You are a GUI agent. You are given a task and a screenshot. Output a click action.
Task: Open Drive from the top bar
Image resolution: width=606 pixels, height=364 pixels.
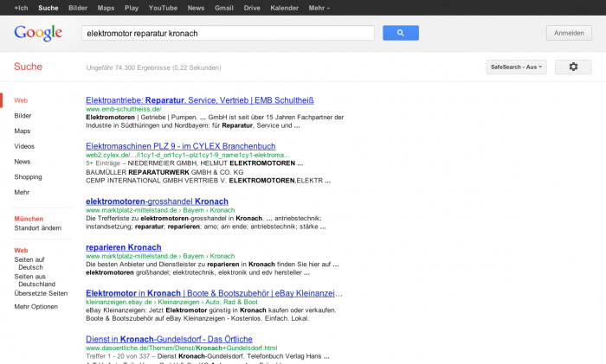(252, 8)
